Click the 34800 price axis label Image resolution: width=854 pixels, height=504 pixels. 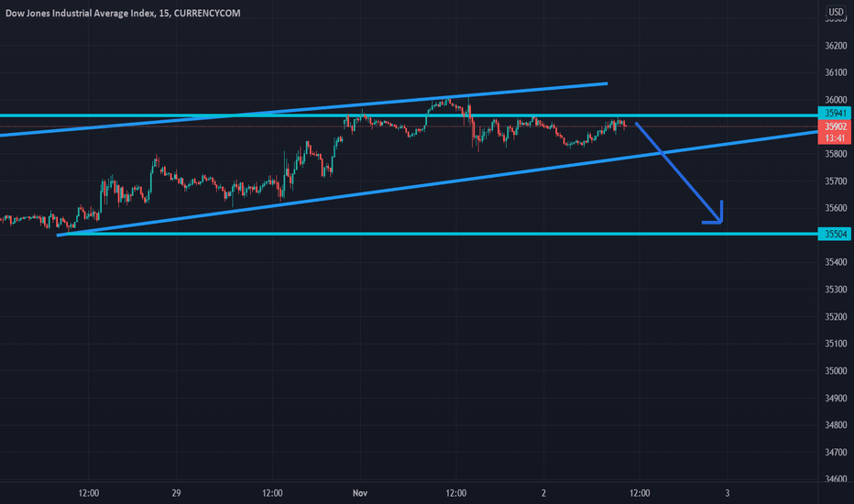(x=836, y=424)
